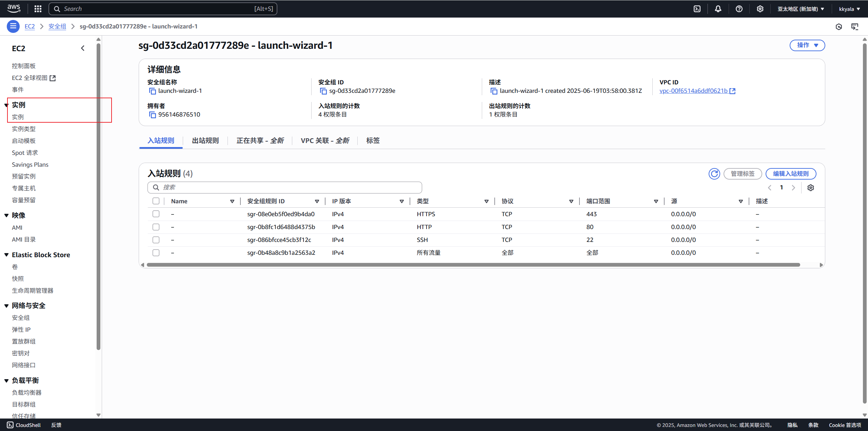Click the hexagon info panel icon
Viewport: 868px width, 431px height.
(x=839, y=26)
